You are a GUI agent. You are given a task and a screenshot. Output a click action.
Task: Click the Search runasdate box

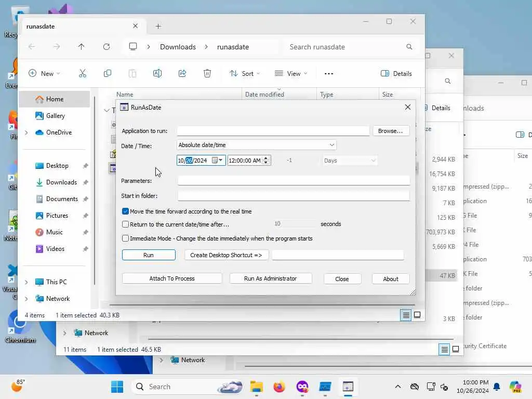click(x=350, y=47)
